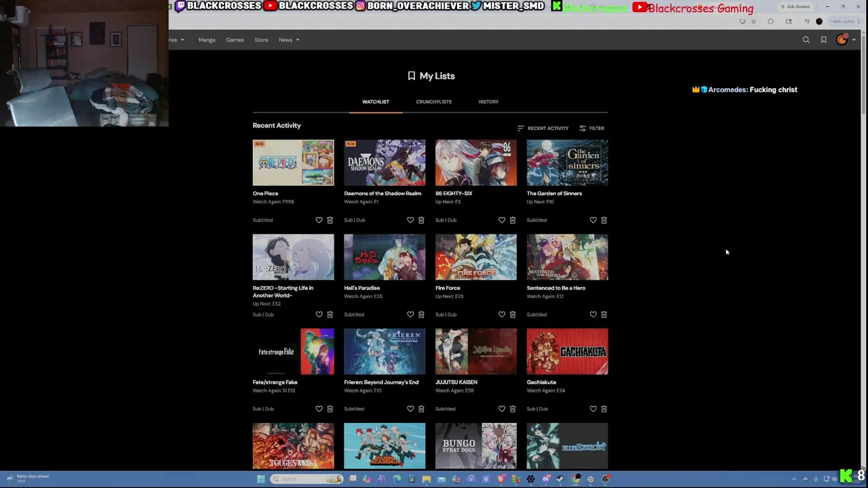Open Steam from the taskbar

tap(560, 479)
